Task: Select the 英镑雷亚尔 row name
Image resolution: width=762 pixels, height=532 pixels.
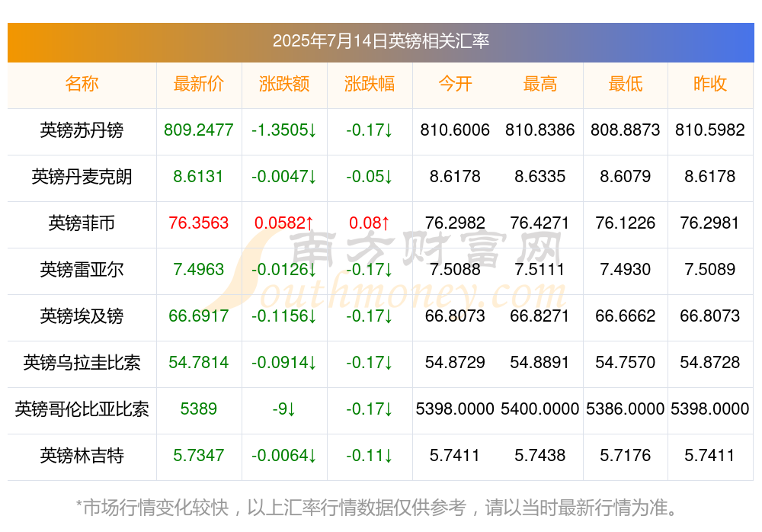Action: [82, 269]
